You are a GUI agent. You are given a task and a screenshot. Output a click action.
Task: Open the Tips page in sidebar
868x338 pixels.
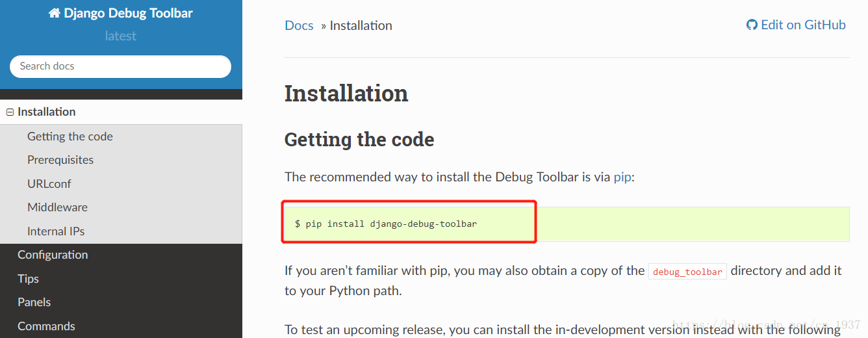(28, 279)
